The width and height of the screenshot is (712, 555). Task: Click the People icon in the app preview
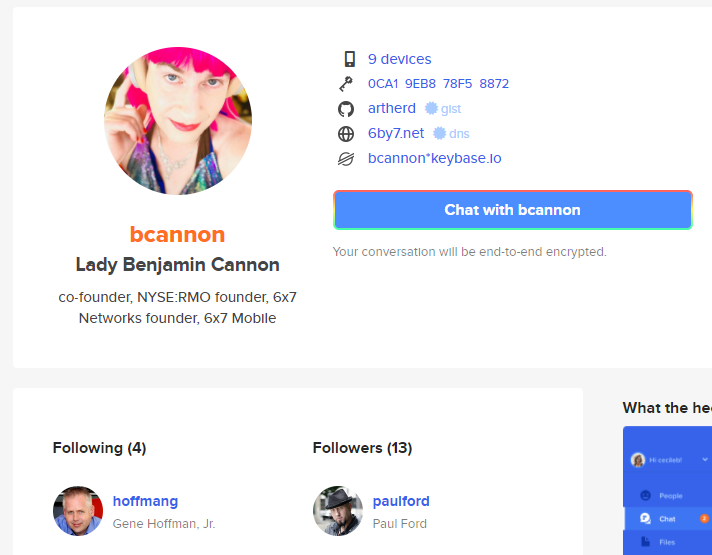645,496
